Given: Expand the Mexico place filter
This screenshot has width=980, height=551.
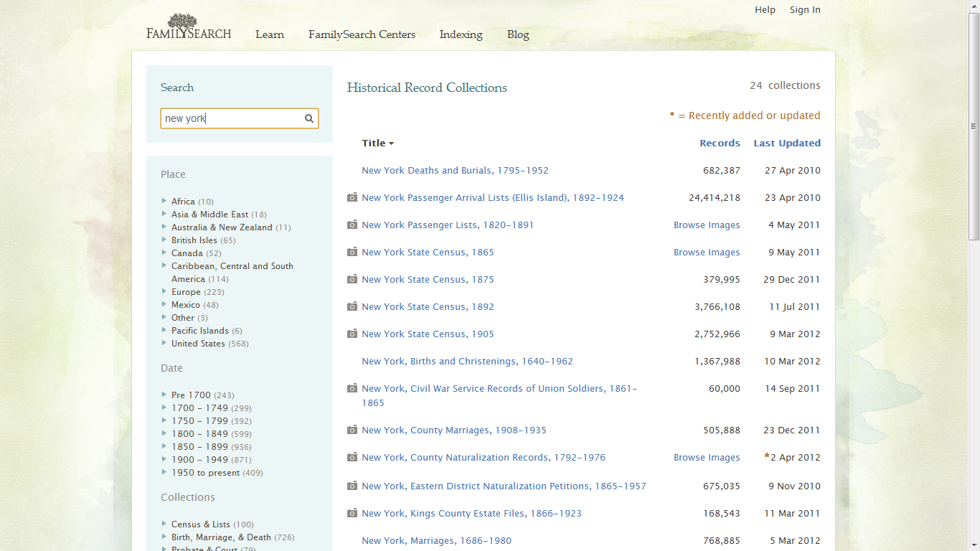Looking at the screenshot, I should pos(164,304).
